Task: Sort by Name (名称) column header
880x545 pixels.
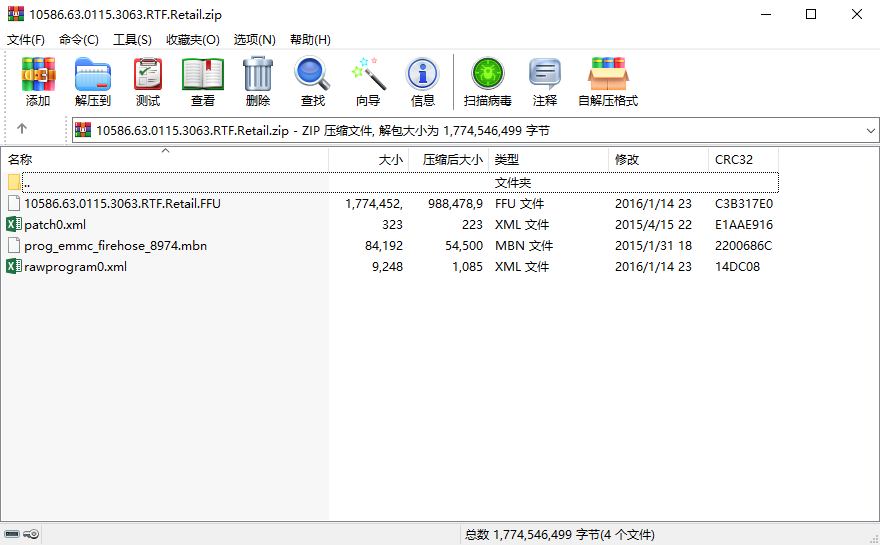Action: [x=164, y=159]
